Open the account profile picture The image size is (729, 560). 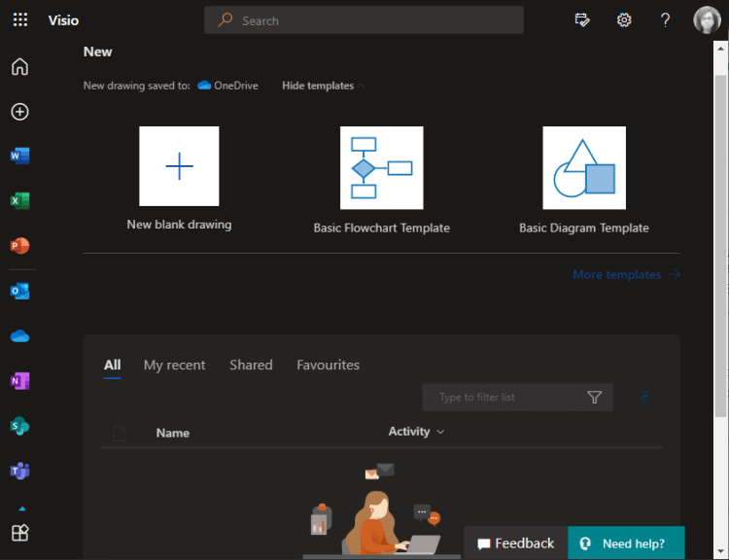point(707,20)
